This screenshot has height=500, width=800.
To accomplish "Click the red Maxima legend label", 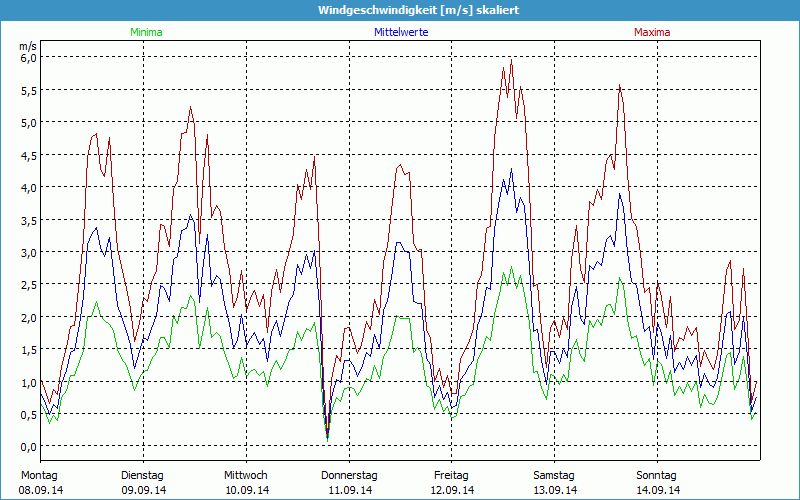I will pyautogui.click(x=652, y=32).
